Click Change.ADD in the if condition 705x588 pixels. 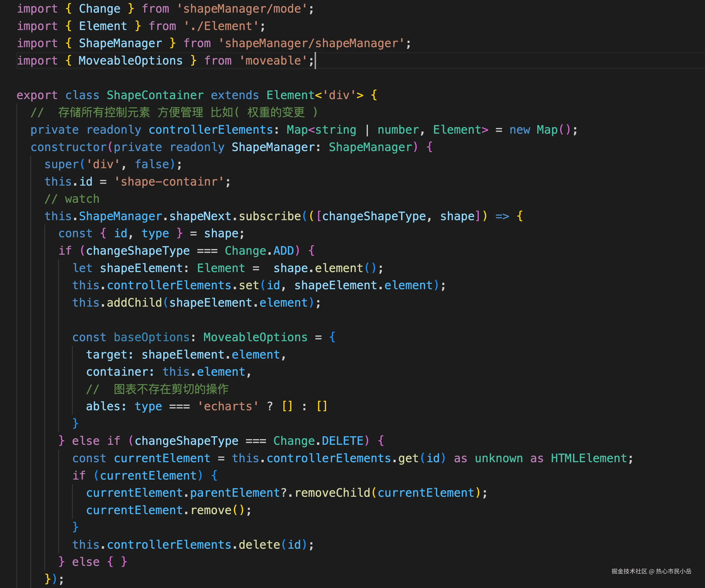[x=259, y=251]
